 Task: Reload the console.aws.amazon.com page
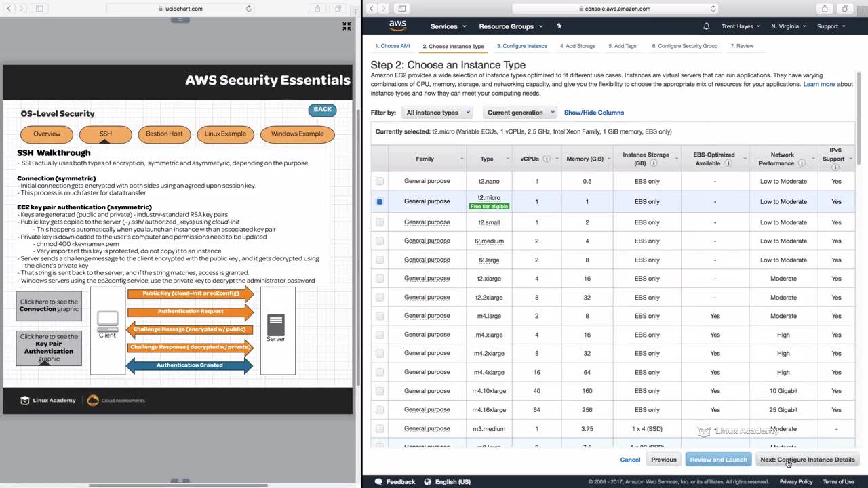pos(713,9)
